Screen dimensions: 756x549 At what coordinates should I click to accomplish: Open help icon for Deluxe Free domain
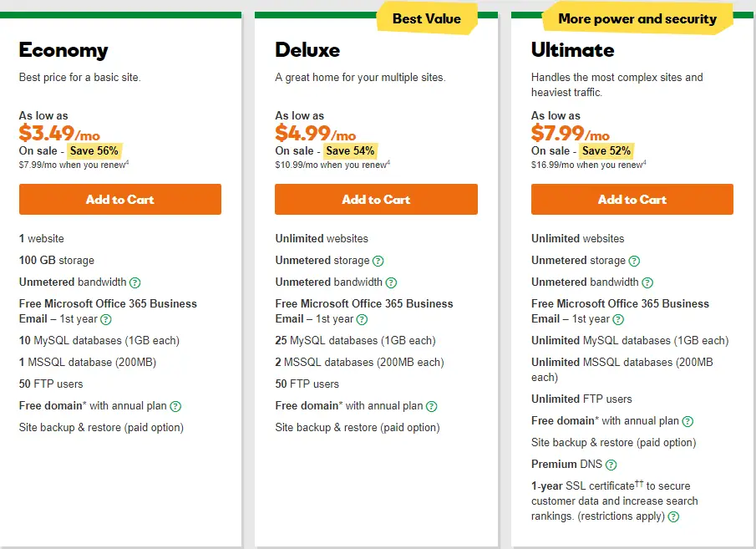point(432,406)
